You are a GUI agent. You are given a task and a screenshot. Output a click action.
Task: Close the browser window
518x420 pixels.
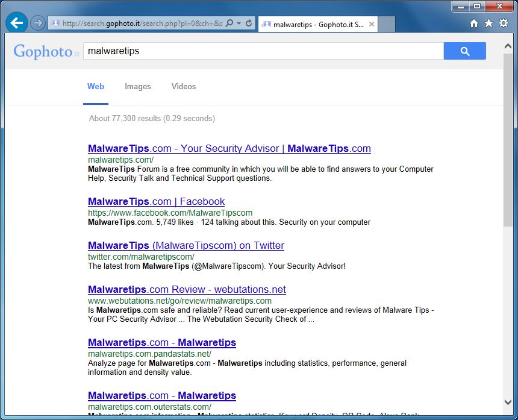[x=499, y=6]
